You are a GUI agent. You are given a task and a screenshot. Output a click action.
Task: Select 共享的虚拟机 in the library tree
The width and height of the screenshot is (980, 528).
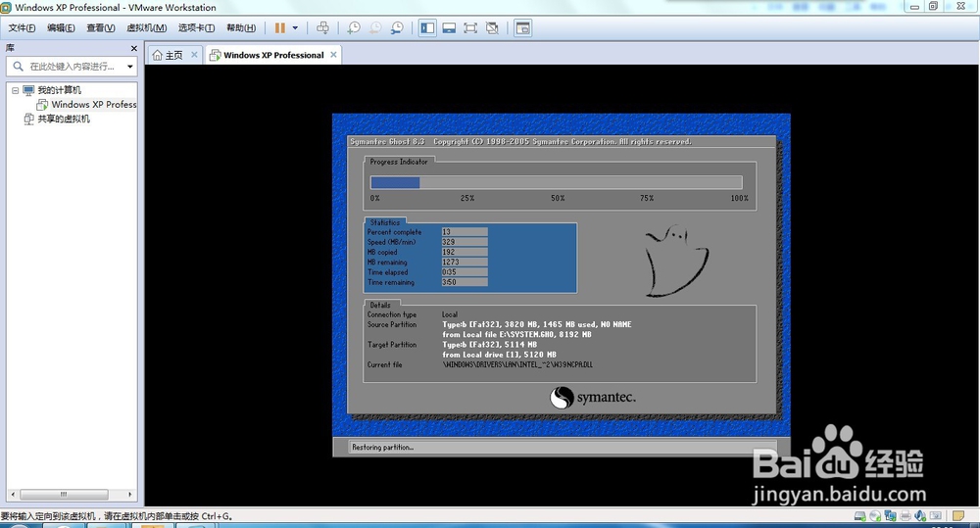[63, 119]
